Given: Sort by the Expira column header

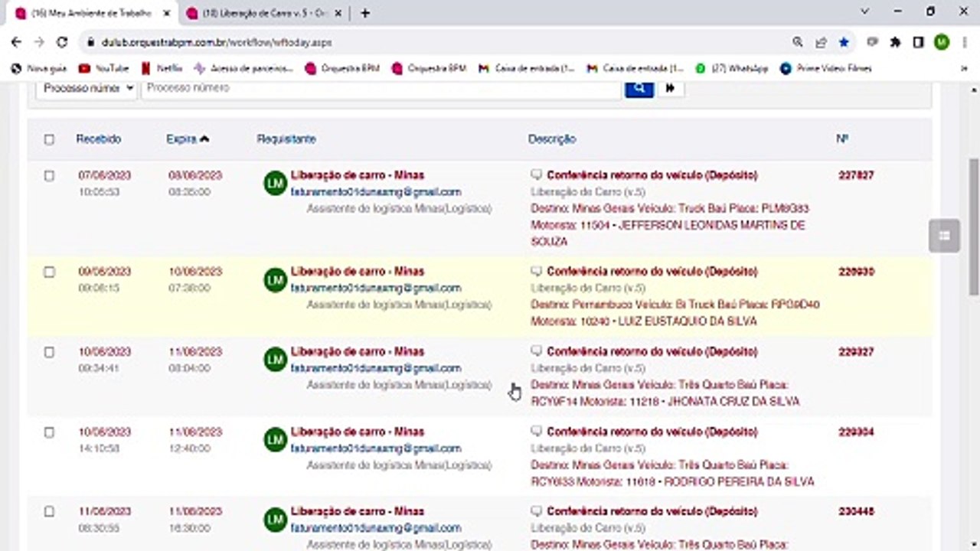Looking at the screenshot, I should 188,139.
